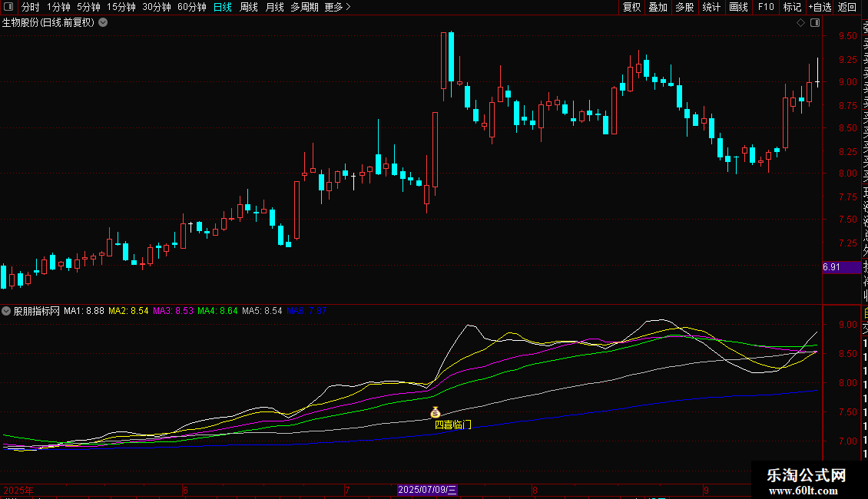Click the 返回 back button
The width and height of the screenshot is (868, 499).
[847, 7]
